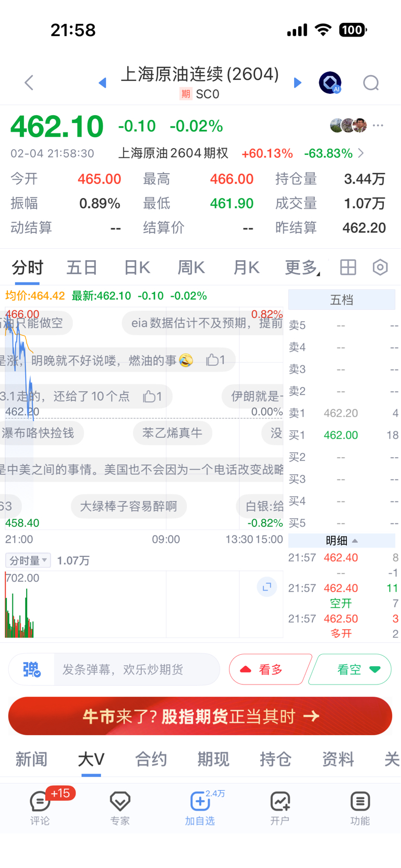Open the 持仓 tab
Screen dimensions: 401x868
276,759
